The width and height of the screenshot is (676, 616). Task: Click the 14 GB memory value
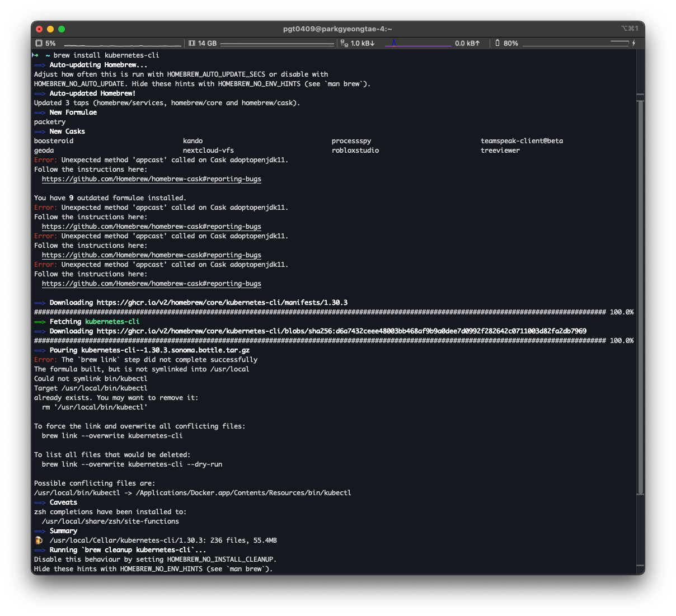pyautogui.click(x=207, y=43)
